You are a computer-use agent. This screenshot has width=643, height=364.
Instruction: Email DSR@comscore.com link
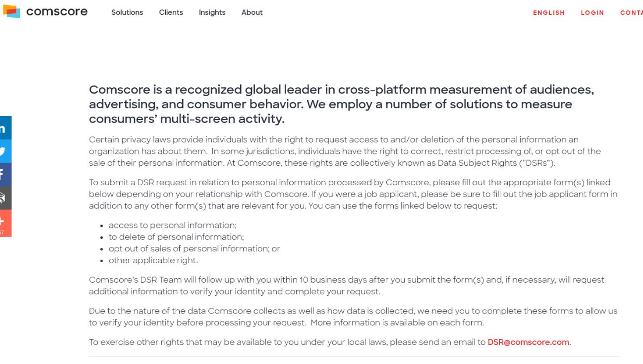coord(528,342)
